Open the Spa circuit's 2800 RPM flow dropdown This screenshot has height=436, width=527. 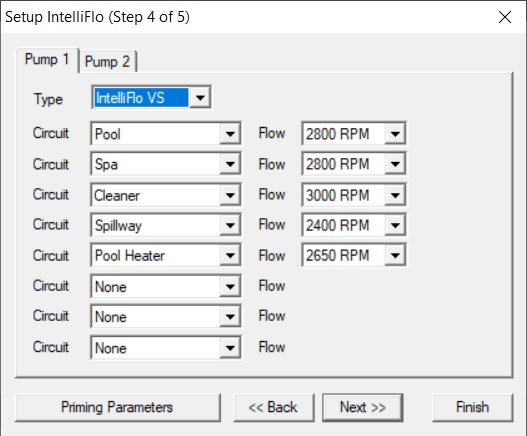click(x=395, y=164)
